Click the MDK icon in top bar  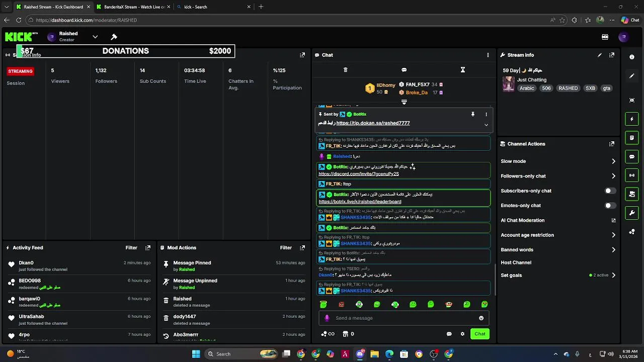coord(605,37)
